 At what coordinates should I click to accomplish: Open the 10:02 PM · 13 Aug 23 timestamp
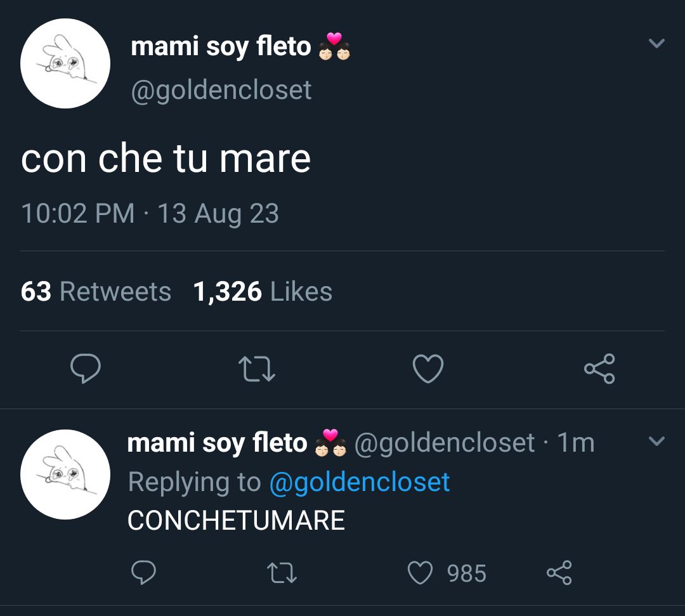pyautogui.click(x=150, y=214)
